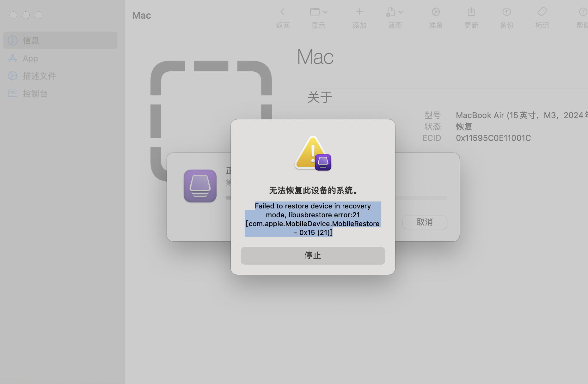The height and width of the screenshot is (384, 588).
Task: Click the 停止 button in the error dialog
Action: (313, 255)
